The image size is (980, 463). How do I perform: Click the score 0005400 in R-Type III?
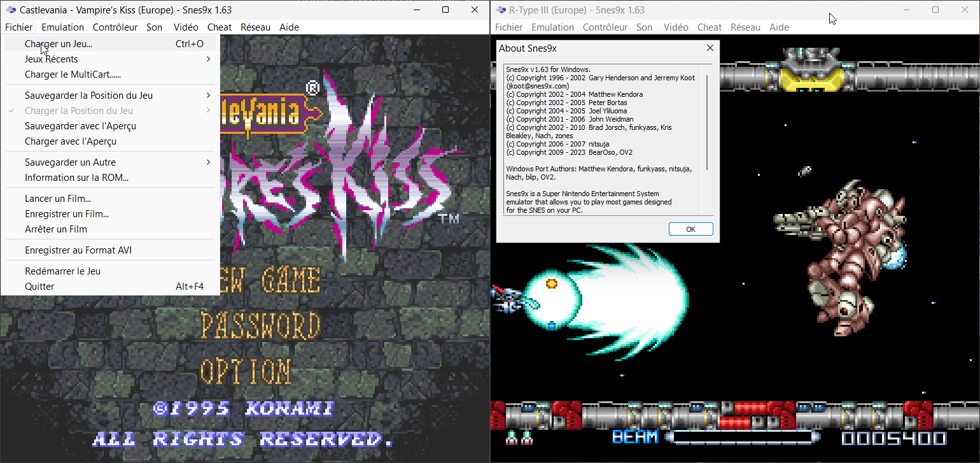(893, 438)
